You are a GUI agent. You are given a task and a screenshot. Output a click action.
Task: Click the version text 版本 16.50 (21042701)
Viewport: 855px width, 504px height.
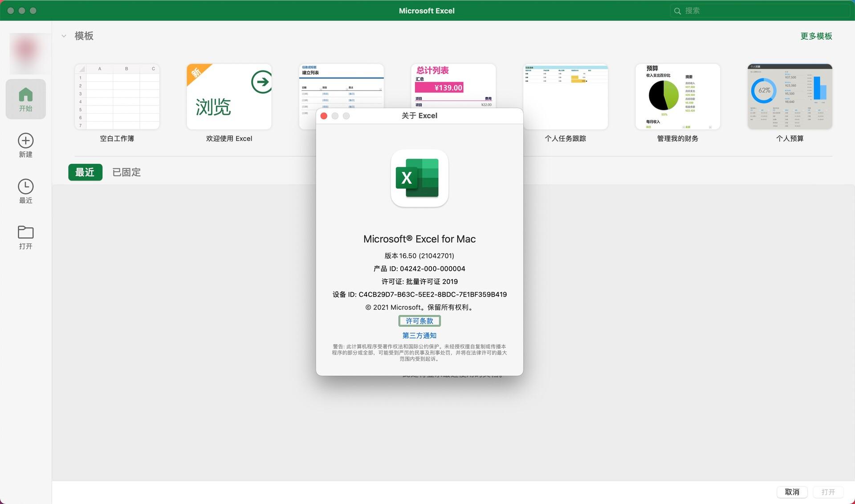[419, 256]
